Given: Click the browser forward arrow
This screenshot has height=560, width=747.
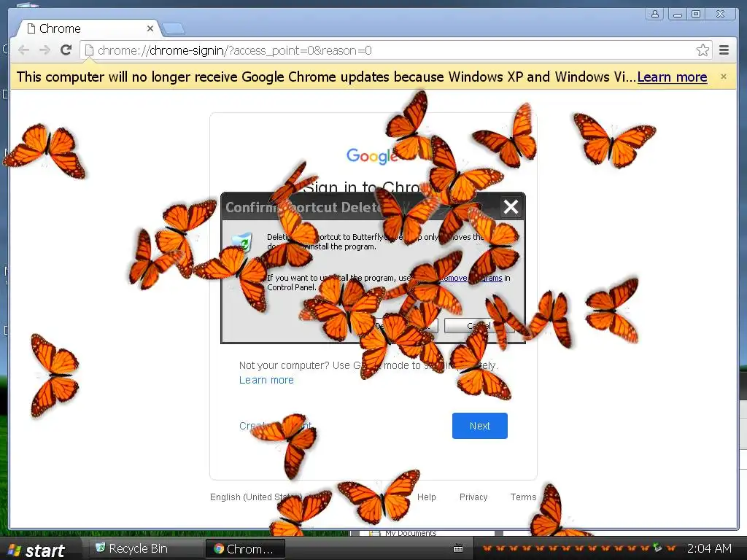Looking at the screenshot, I should click(x=44, y=50).
